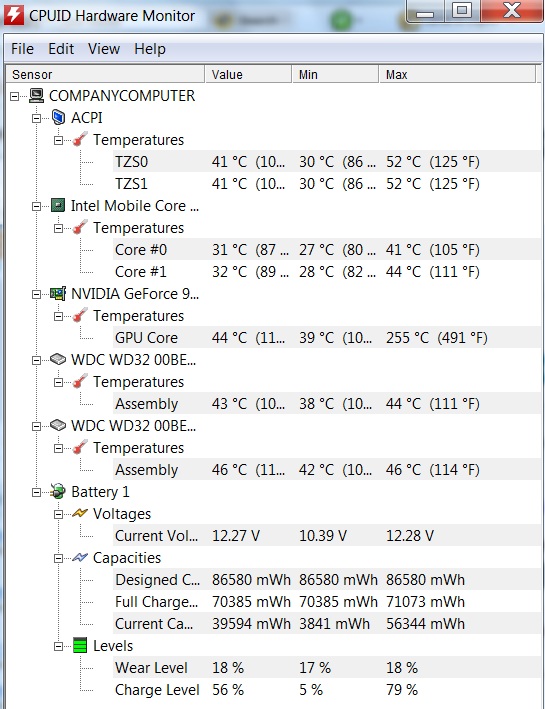Open the View menu
The width and height of the screenshot is (545, 709).
pos(104,49)
